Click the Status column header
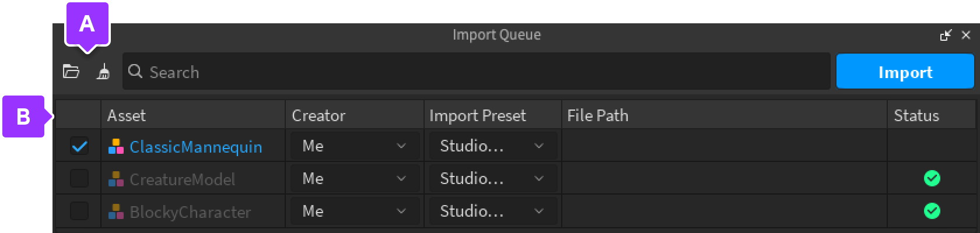Image resolution: width=980 pixels, height=233 pixels. coord(916,115)
